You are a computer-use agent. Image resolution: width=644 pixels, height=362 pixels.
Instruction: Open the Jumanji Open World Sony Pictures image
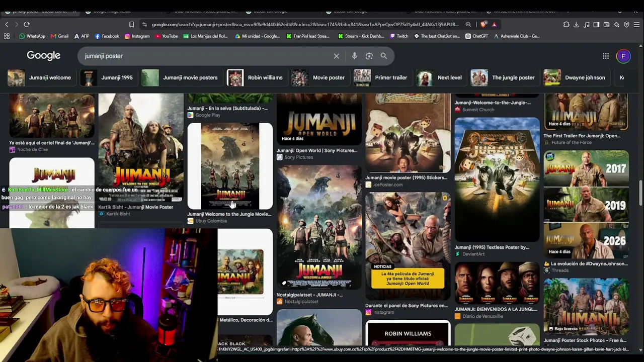tap(319, 120)
